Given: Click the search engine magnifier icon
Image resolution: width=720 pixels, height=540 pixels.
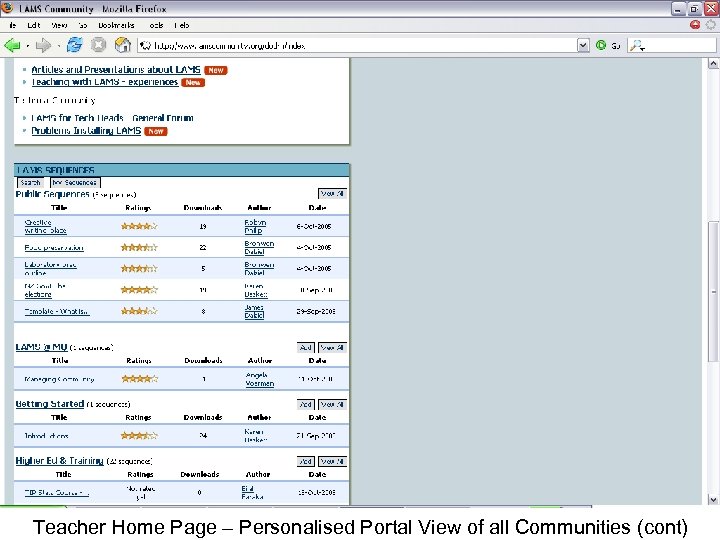Looking at the screenshot, I should (x=637, y=45).
